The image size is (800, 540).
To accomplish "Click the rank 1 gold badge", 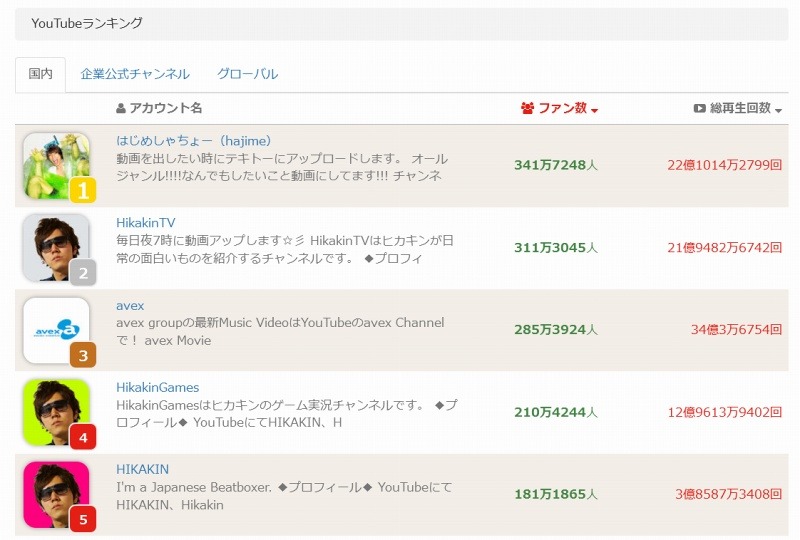I will [83, 190].
